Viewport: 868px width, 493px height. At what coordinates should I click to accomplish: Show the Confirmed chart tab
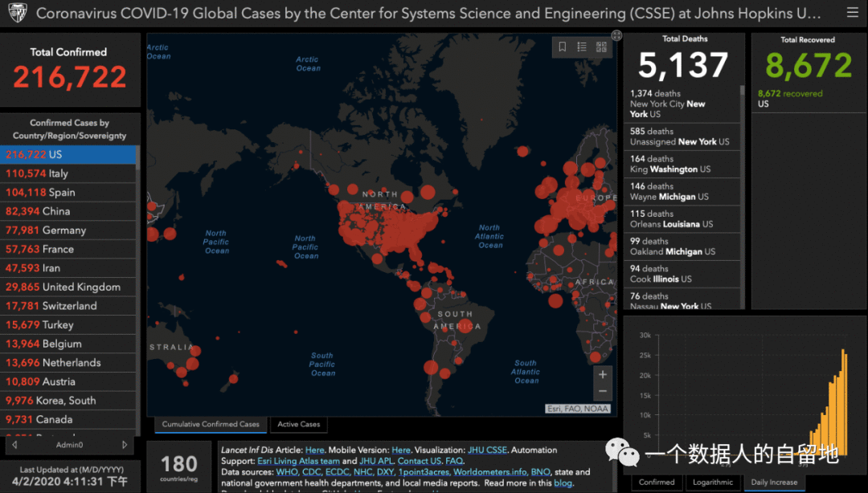[657, 483]
